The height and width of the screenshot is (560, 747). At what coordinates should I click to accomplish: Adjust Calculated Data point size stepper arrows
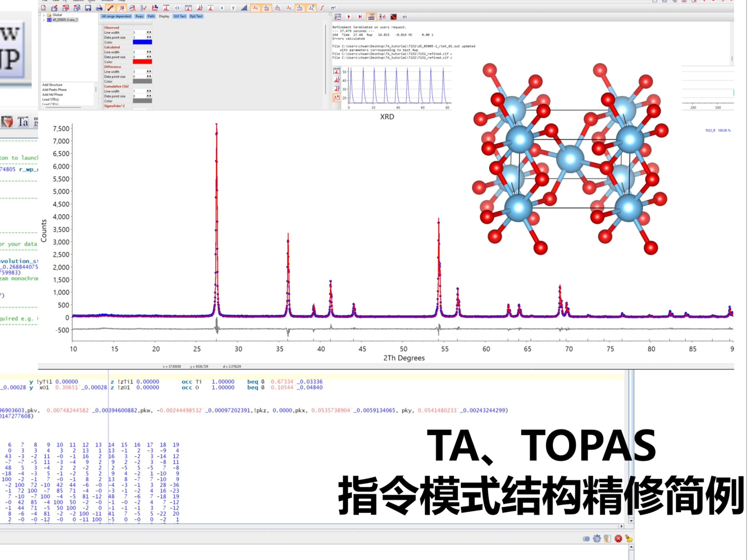coord(149,57)
